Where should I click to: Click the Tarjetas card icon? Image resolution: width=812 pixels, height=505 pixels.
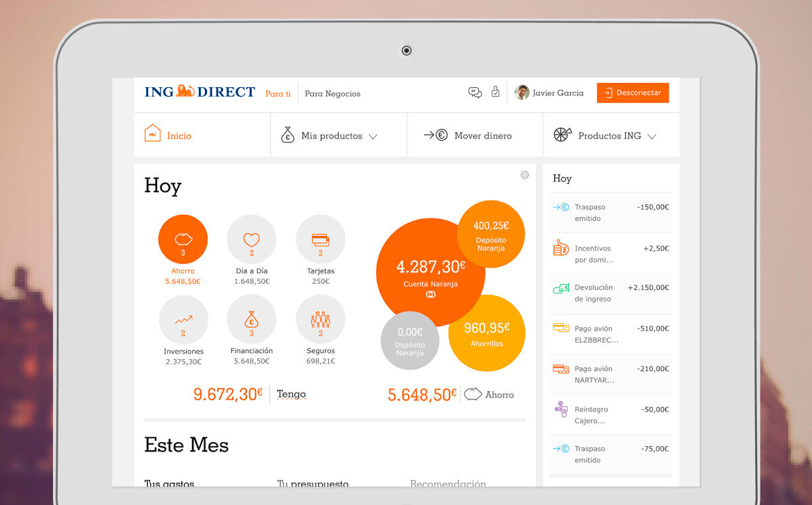point(320,239)
